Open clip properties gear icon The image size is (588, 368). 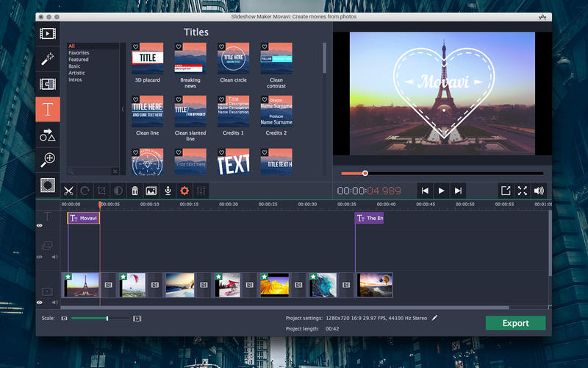(184, 191)
